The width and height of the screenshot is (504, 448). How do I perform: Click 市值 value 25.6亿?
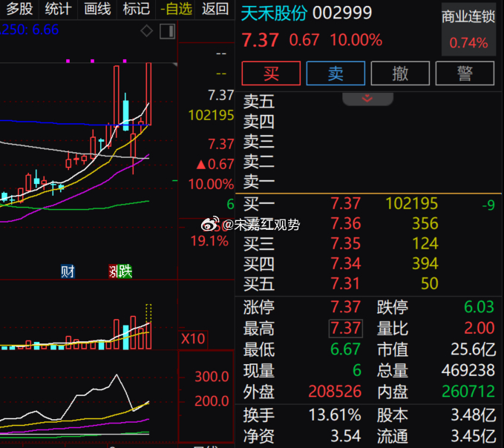click(473, 349)
